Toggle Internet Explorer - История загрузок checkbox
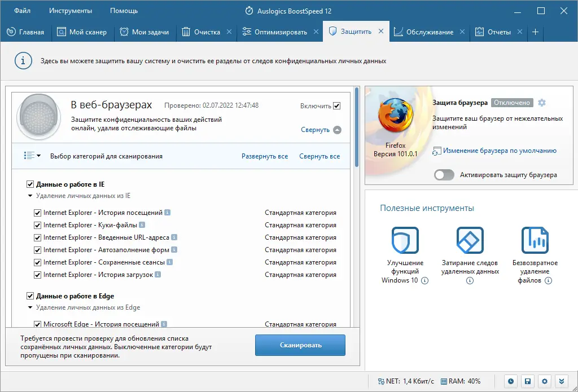The image size is (578, 392). click(x=37, y=275)
